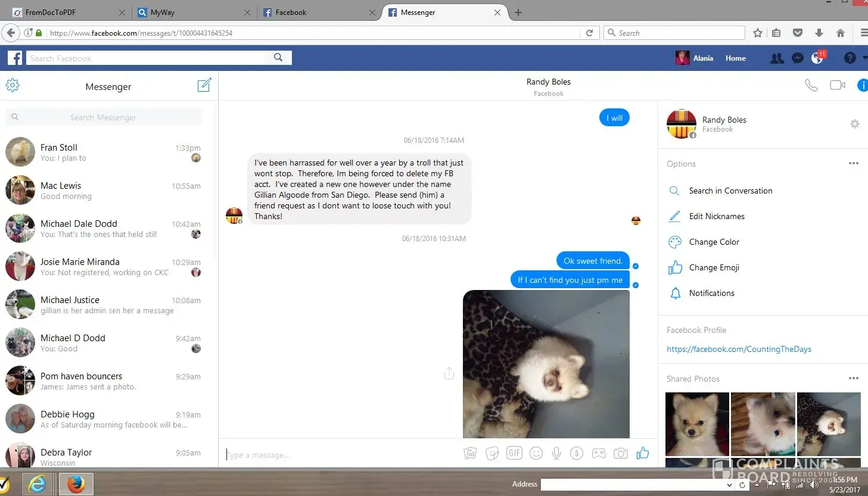Follow the facebook.com/CountingTheDays profile link
The height and width of the screenshot is (496, 868).
point(739,349)
